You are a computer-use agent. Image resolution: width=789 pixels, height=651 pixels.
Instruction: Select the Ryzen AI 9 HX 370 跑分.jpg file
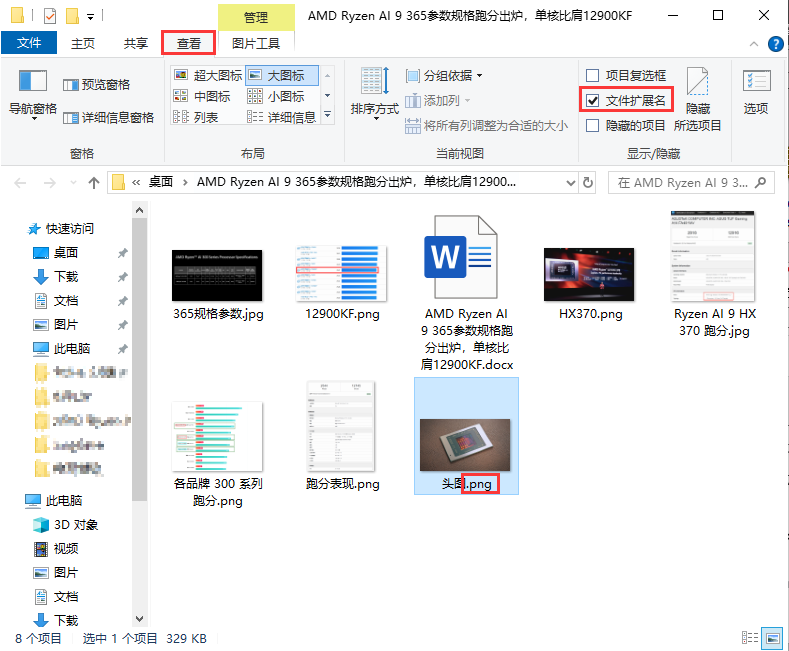point(714,274)
